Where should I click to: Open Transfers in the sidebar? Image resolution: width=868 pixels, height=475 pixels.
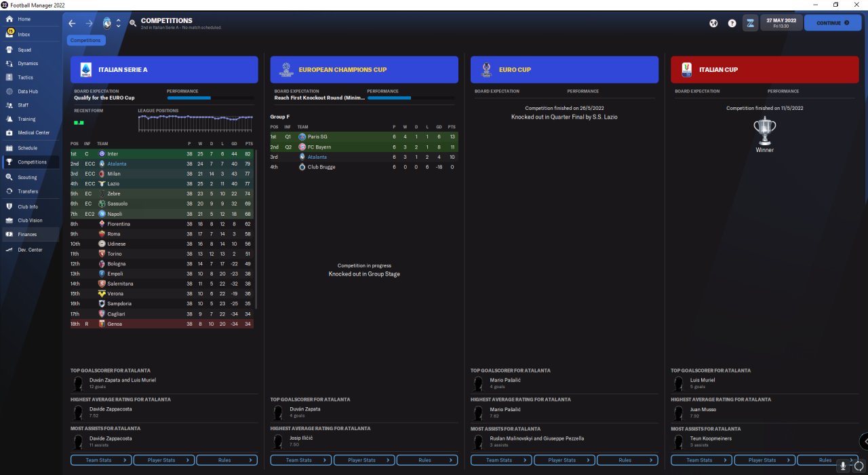click(30, 191)
